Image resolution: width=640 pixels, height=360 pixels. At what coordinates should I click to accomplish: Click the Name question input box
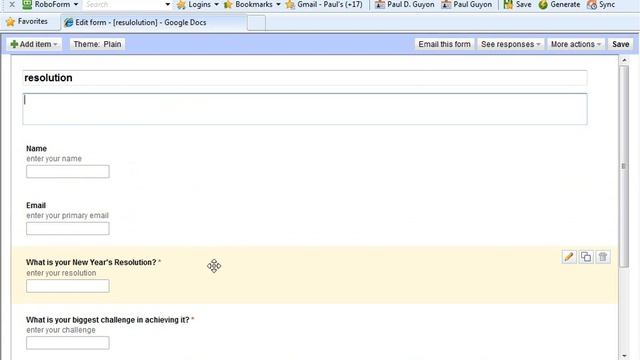(x=68, y=171)
